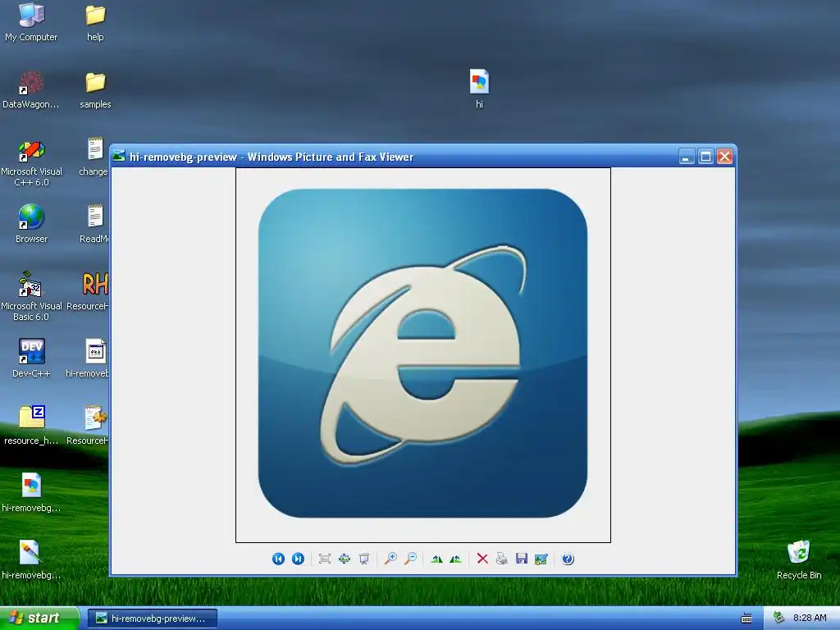Click the keyboard icon in taskbar
840x630 pixels.
click(746, 619)
